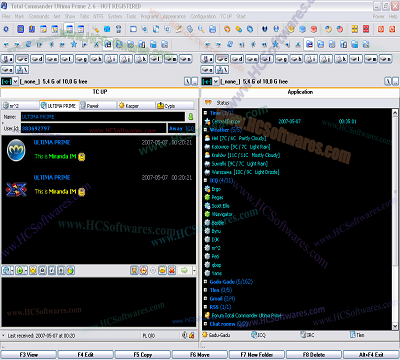Select drive d button in right panel

[x=237, y=59]
